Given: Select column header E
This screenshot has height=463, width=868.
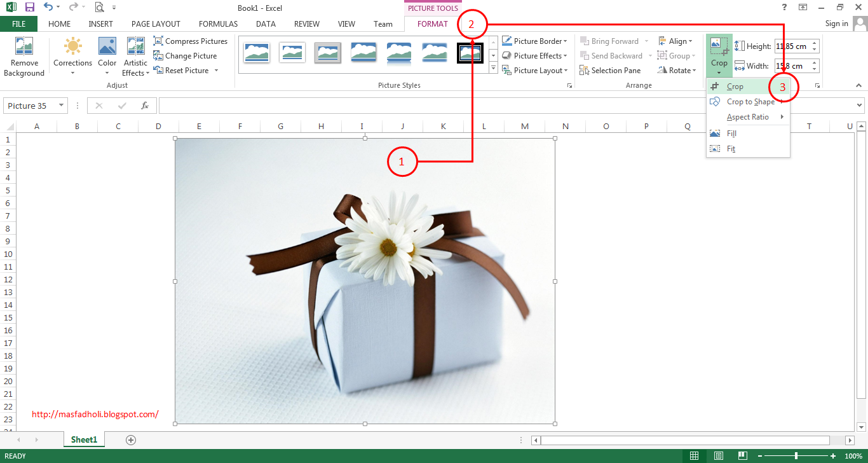Looking at the screenshot, I should point(199,127).
